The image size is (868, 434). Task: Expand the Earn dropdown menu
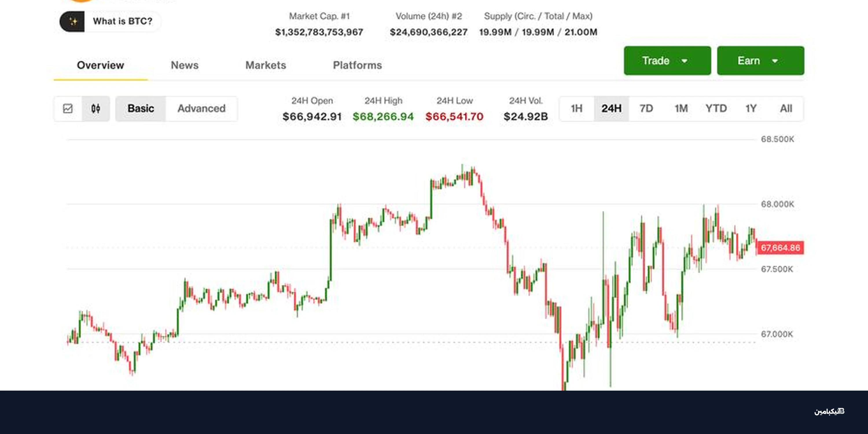pyautogui.click(x=760, y=61)
